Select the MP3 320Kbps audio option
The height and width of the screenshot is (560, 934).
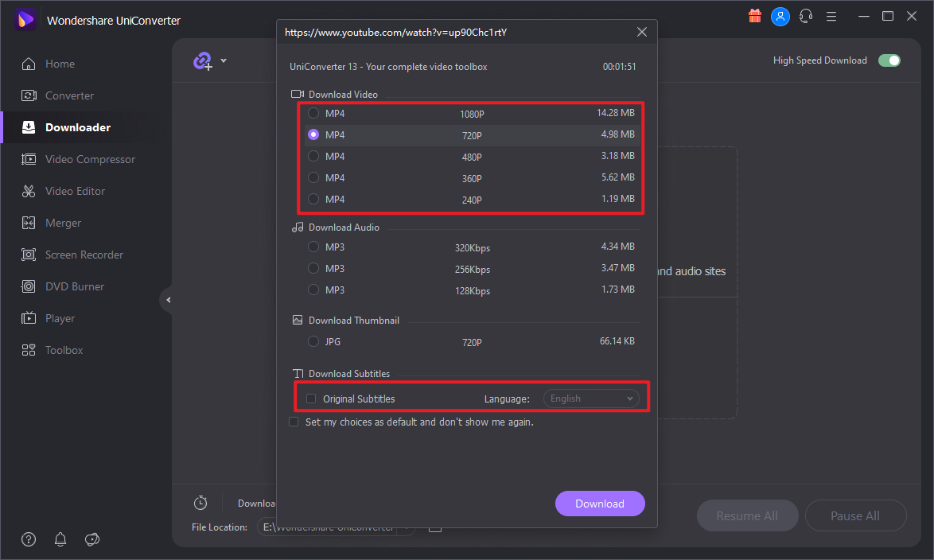click(x=313, y=247)
